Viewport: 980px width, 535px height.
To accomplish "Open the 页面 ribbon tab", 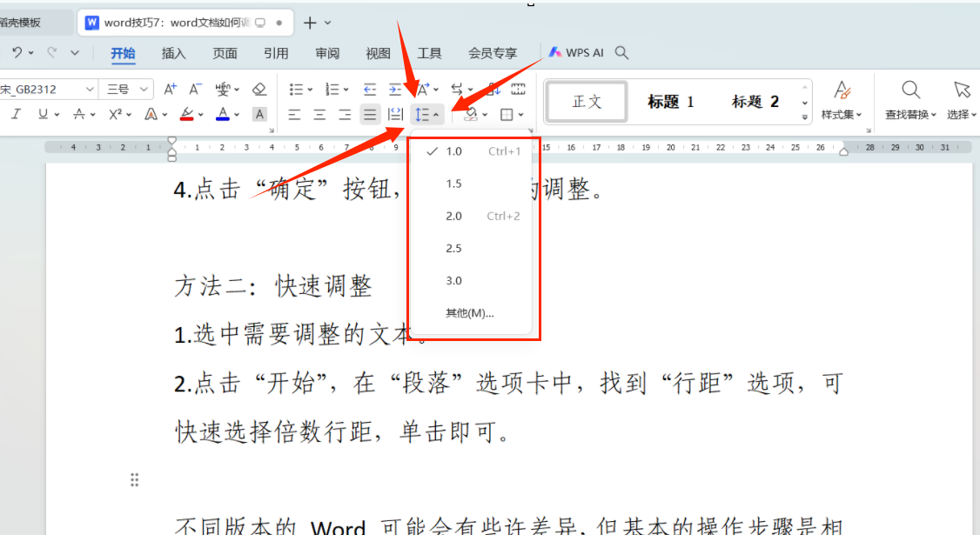I will coord(225,53).
